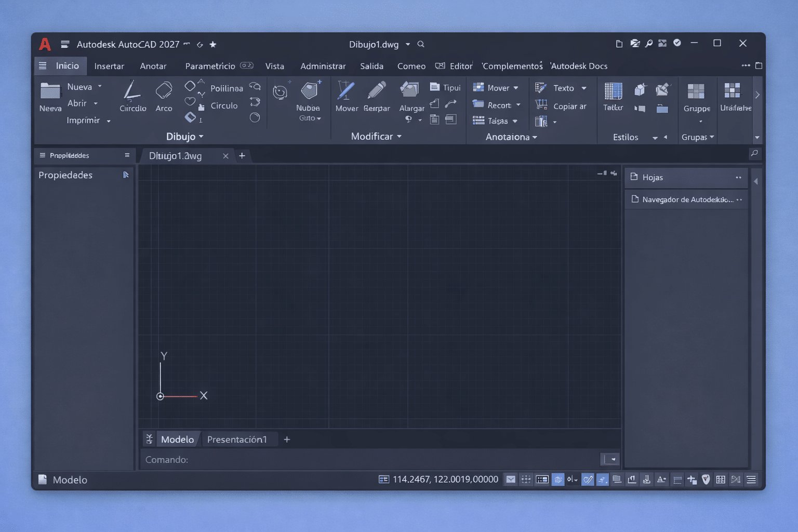
Task: Select the Arco drawing tool
Action: pos(164,96)
